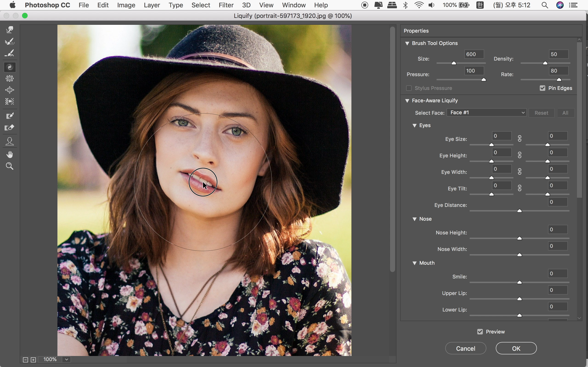This screenshot has width=588, height=367.
Task: Select the Face tool
Action: (x=10, y=141)
